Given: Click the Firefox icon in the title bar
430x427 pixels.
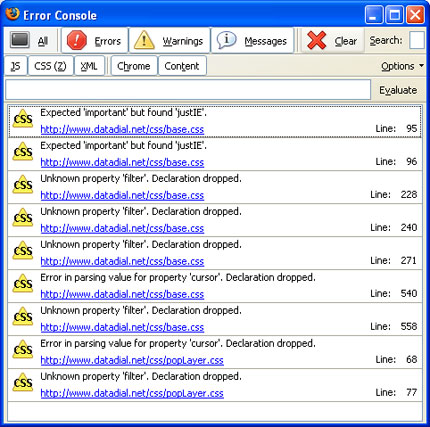Looking at the screenshot, I should point(12,14).
